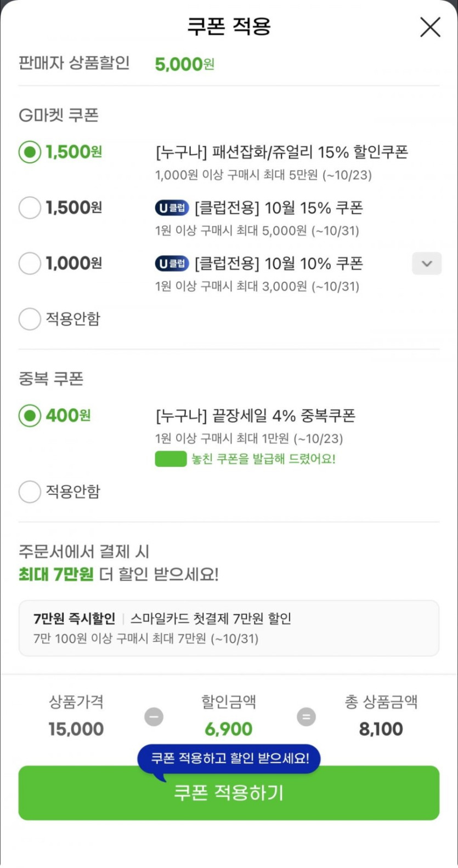Viewport: 458px width, 868px height.
Task: Expand the coupon list chevron dropdown
Action: pyautogui.click(x=426, y=264)
